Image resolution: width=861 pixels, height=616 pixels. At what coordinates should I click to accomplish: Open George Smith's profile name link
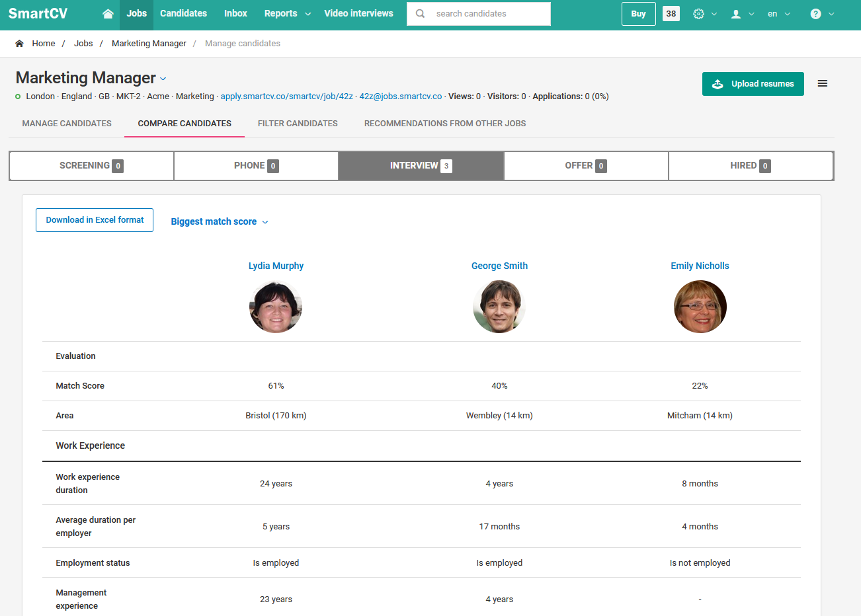click(x=499, y=266)
